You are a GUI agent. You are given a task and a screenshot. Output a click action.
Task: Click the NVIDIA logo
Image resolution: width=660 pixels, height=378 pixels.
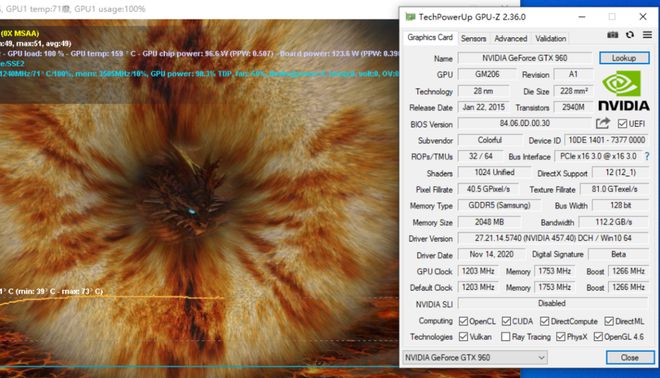624,91
